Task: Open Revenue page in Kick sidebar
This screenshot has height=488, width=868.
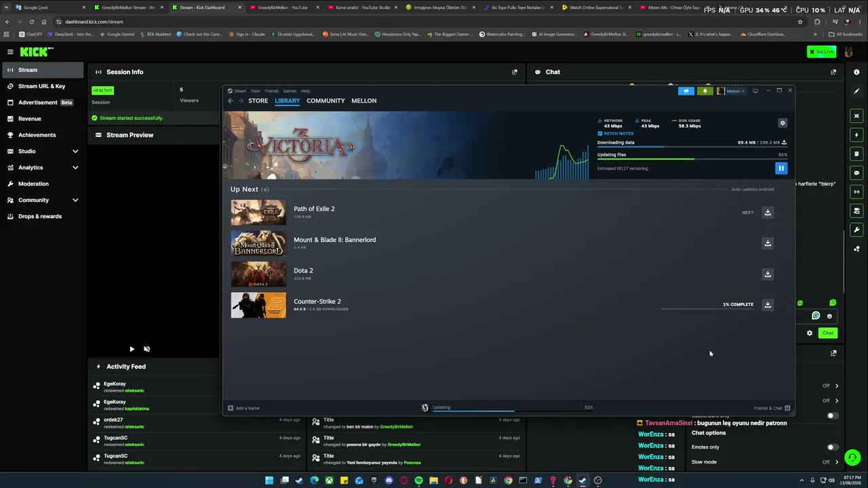Action: point(42,119)
